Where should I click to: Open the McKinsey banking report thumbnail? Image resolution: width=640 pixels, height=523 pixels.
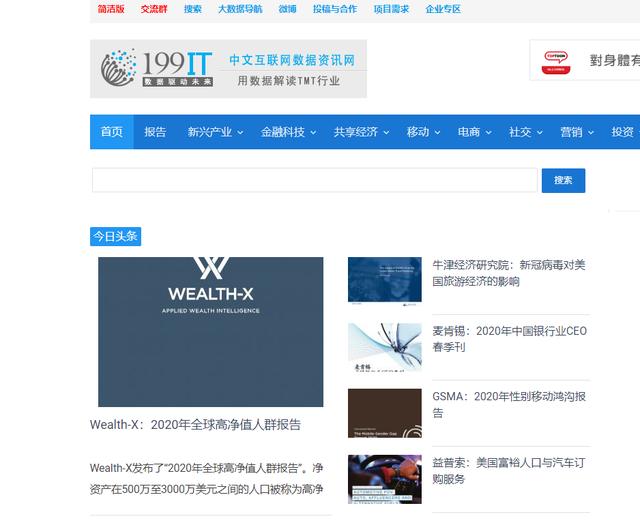click(384, 346)
